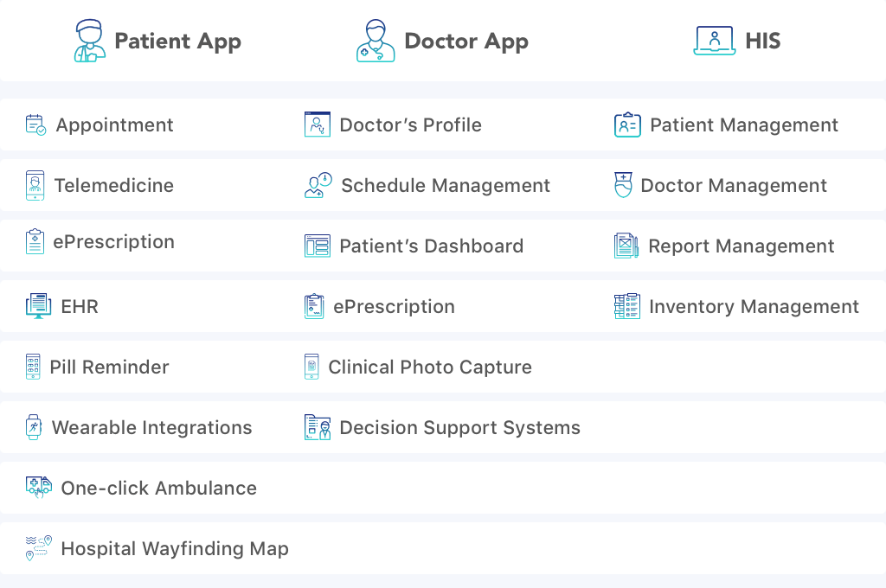Select the Patient App heading
This screenshot has width=886, height=588.
point(177,41)
